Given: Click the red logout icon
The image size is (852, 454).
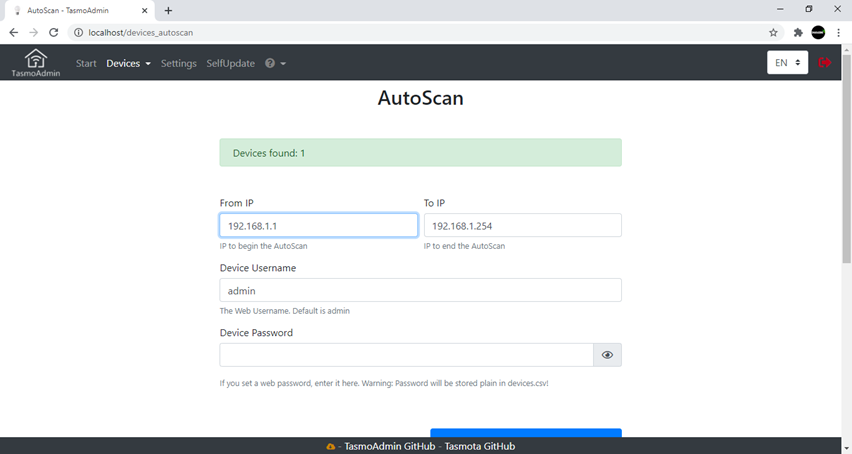Looking at the screenshot, I should click(x=824, y=62).
